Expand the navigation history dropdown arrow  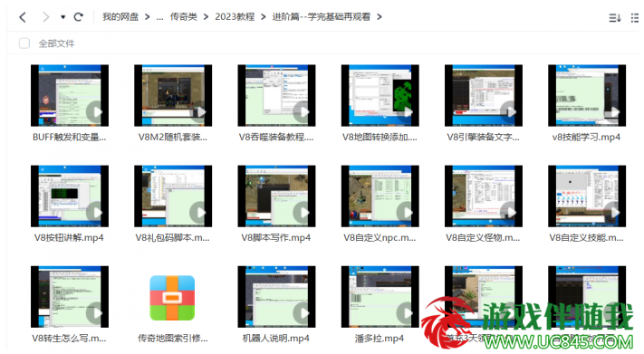coord(62,17)
